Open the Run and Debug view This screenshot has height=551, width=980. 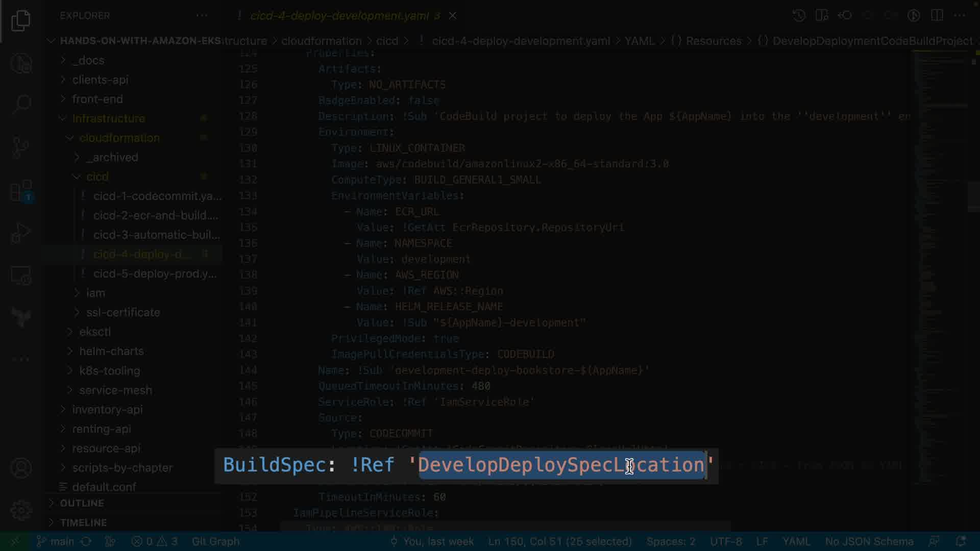pos(21,233)
